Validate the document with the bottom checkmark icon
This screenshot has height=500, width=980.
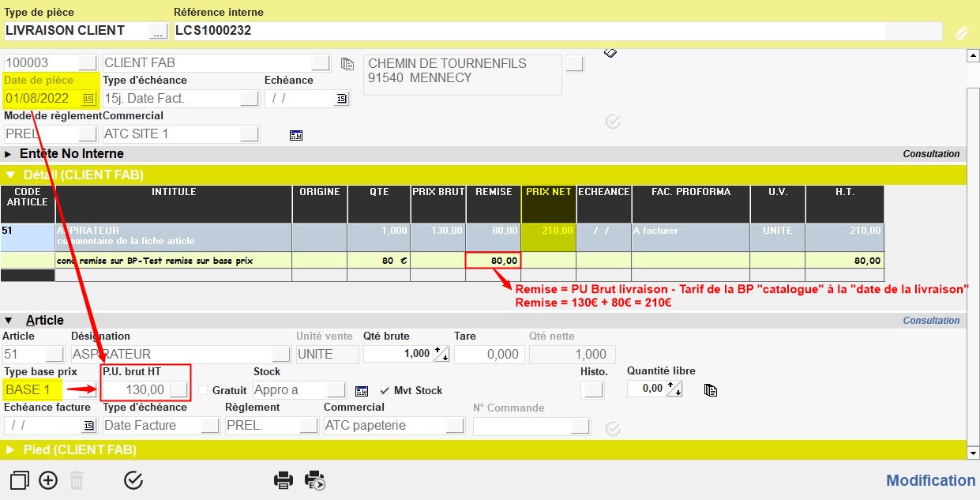coord(133,479)
